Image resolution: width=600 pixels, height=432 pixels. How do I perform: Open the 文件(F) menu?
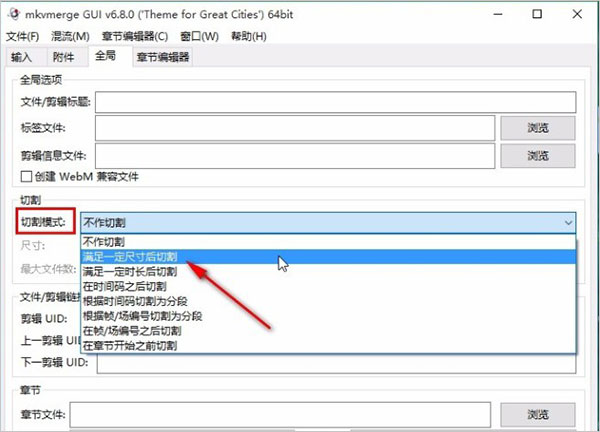point(23,36)
